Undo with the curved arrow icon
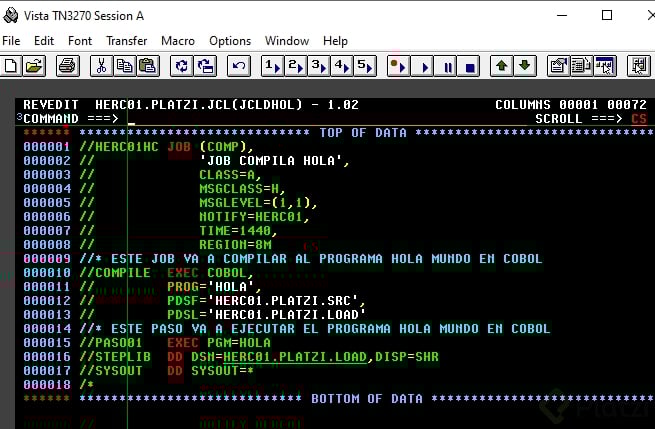This screenshot has width=655, height=429. (239, 66)
